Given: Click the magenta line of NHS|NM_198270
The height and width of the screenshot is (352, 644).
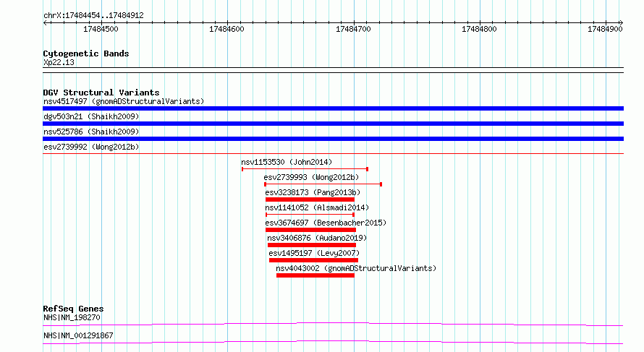Looking at the screenshot, I should [x=333, y=324].
